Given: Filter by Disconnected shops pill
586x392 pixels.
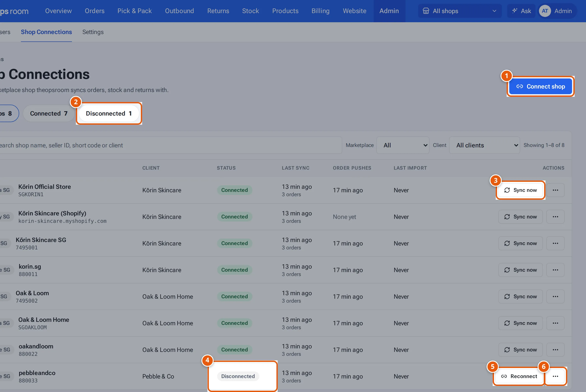Looking at the screenshot, I should [109, 114].
